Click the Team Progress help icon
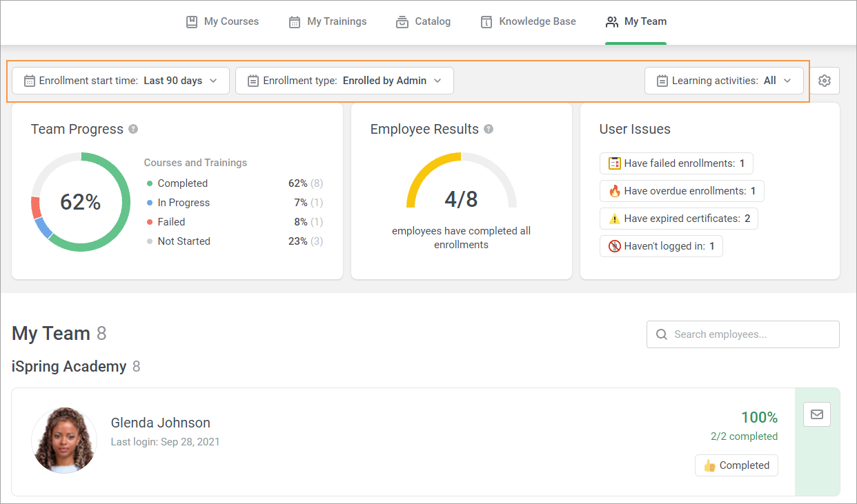 (133, 129)
